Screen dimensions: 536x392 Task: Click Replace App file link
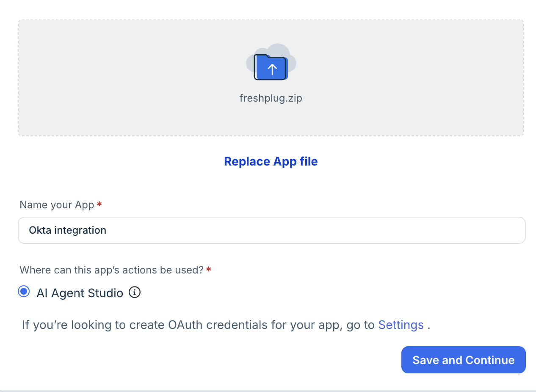(x=271, y=161)
